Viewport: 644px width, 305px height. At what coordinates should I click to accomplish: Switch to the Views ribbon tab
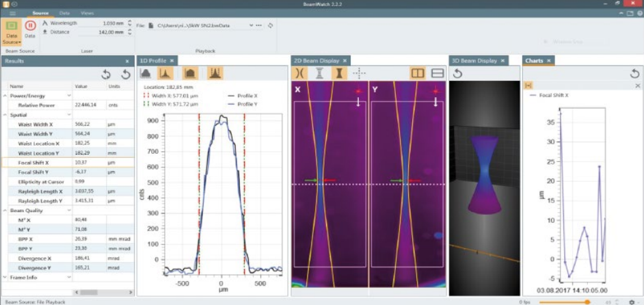tap(87, 12)
